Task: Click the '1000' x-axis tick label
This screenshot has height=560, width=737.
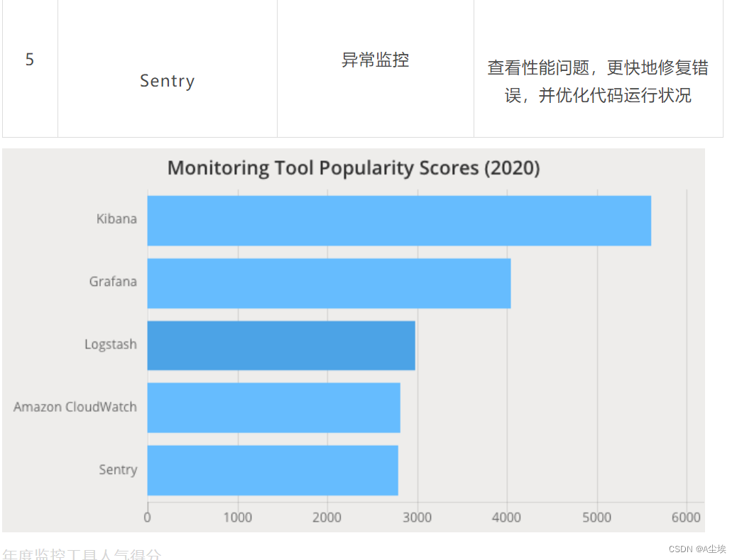Action: pyautogui.click(x=237, y=517)
